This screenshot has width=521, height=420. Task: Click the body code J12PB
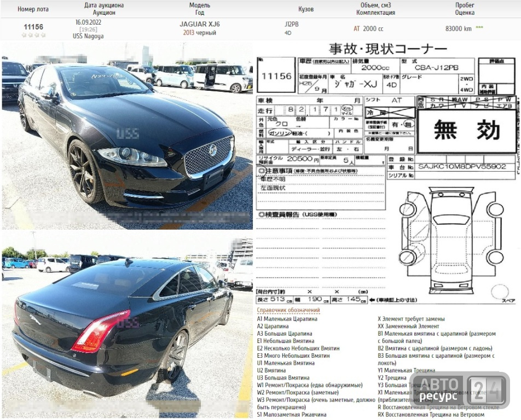coord(291,24)
